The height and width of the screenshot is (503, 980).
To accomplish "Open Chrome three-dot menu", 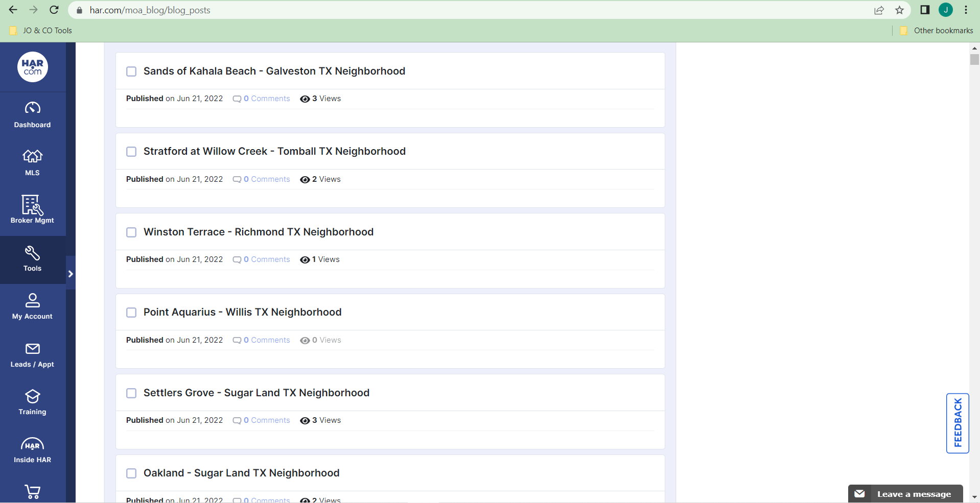I will [966, 10].
